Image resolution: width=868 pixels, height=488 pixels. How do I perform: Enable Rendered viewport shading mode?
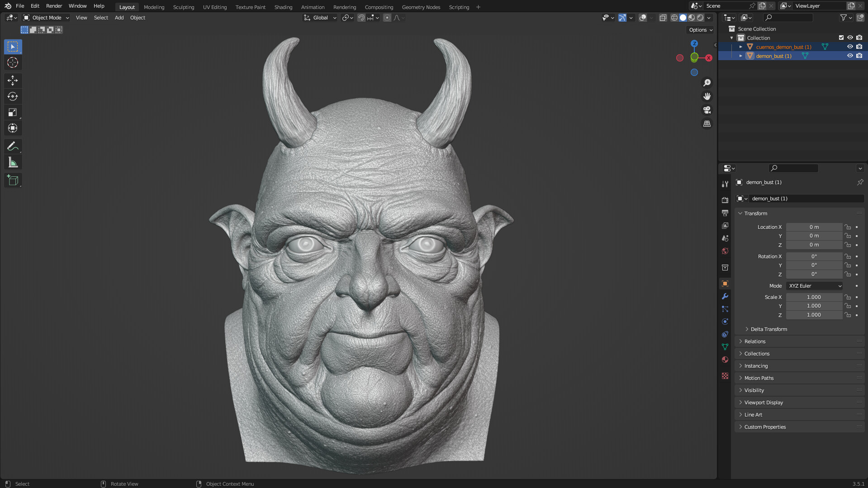pyautogui.click(x=700, y=18)
